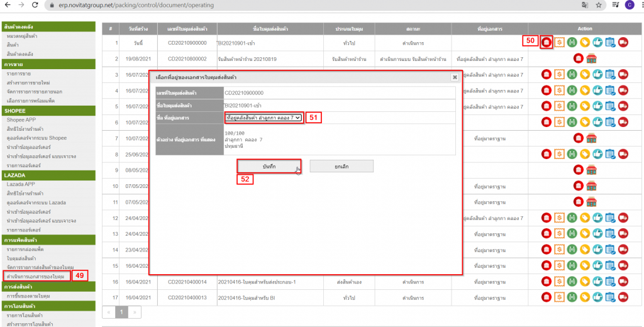644x327 pixels.
Task: Click the blue thumbs-up icon in row 1
Action: pos(597,42)
